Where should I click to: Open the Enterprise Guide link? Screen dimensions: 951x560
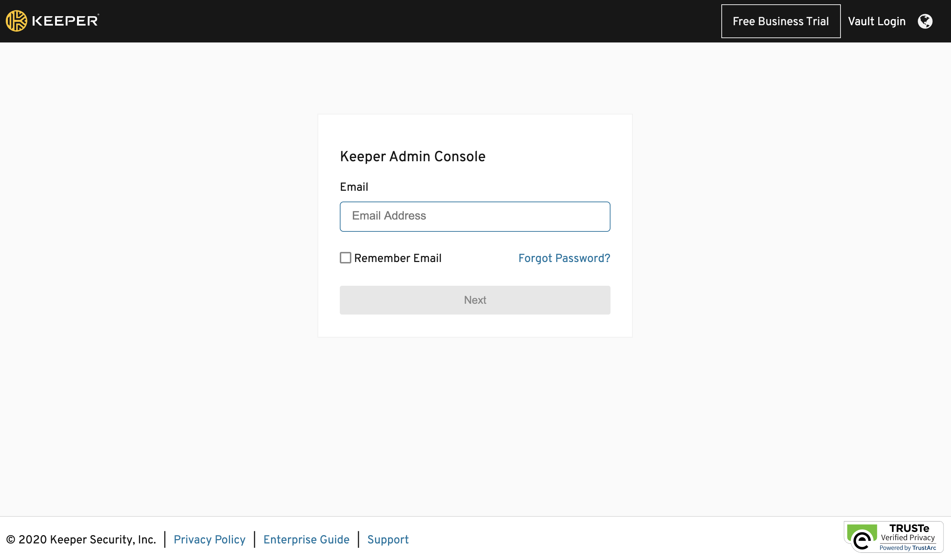click(x=306, y=539)
